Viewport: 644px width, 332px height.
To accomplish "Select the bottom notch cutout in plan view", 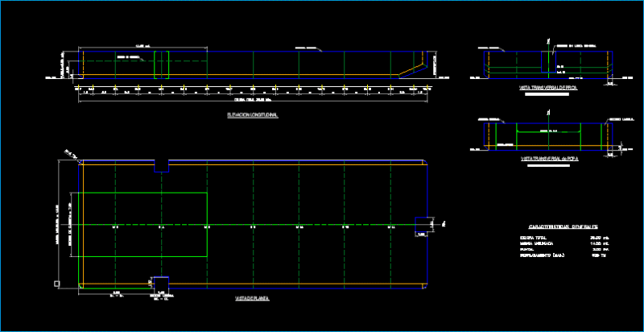I will click(x=162, y=283).
